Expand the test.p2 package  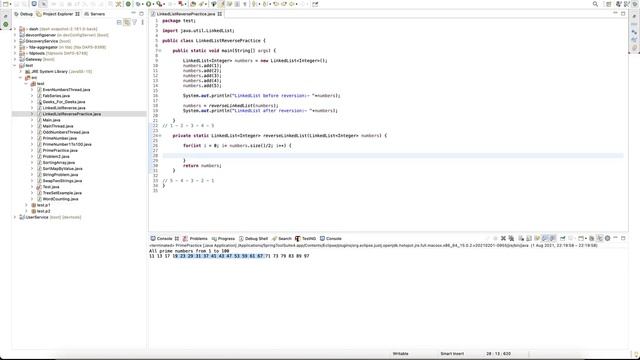click(27, 211)
